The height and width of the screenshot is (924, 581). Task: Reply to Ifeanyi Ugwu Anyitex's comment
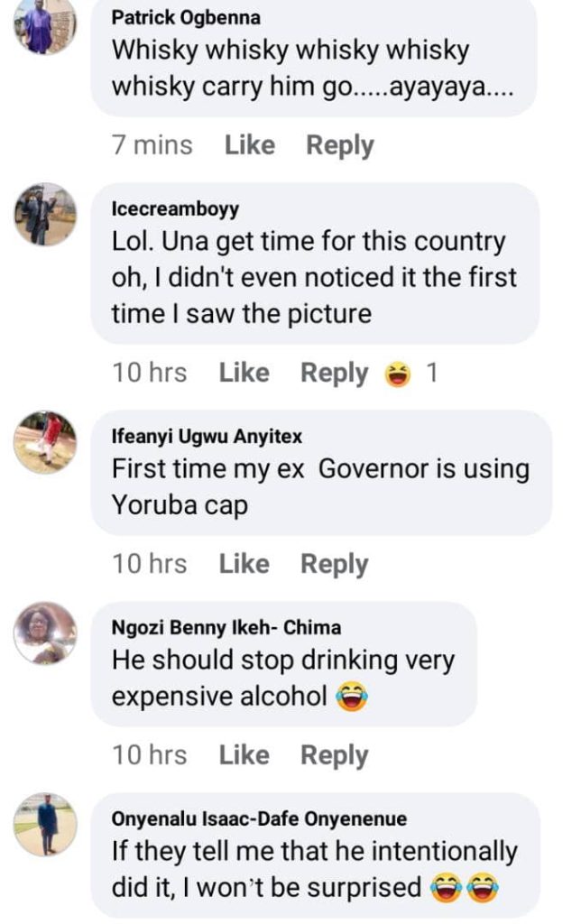coord(334,564)
